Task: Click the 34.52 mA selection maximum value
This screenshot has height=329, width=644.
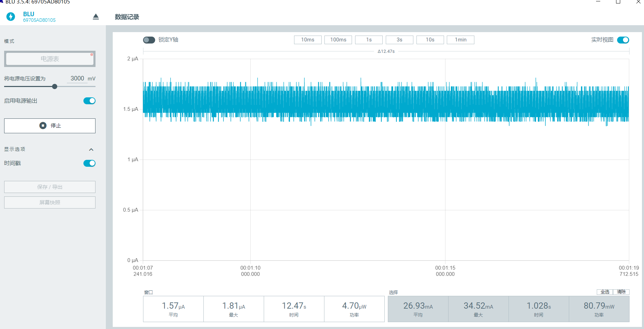Action: point(479,306)
